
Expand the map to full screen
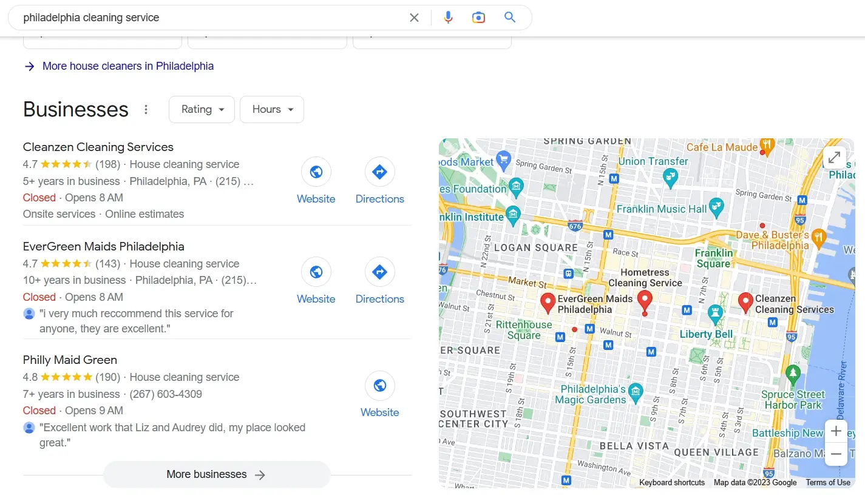[x=835, y=158]
